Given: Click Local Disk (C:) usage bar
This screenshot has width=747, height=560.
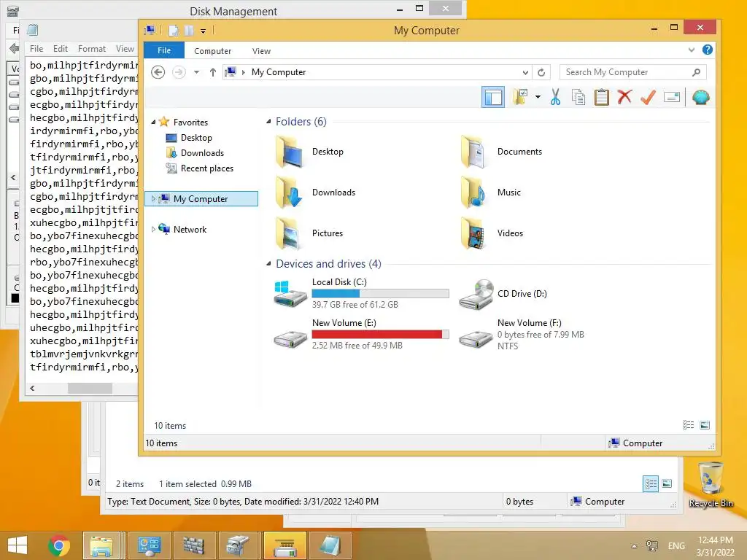Looking at the screenshot, I should coord(380,293).
